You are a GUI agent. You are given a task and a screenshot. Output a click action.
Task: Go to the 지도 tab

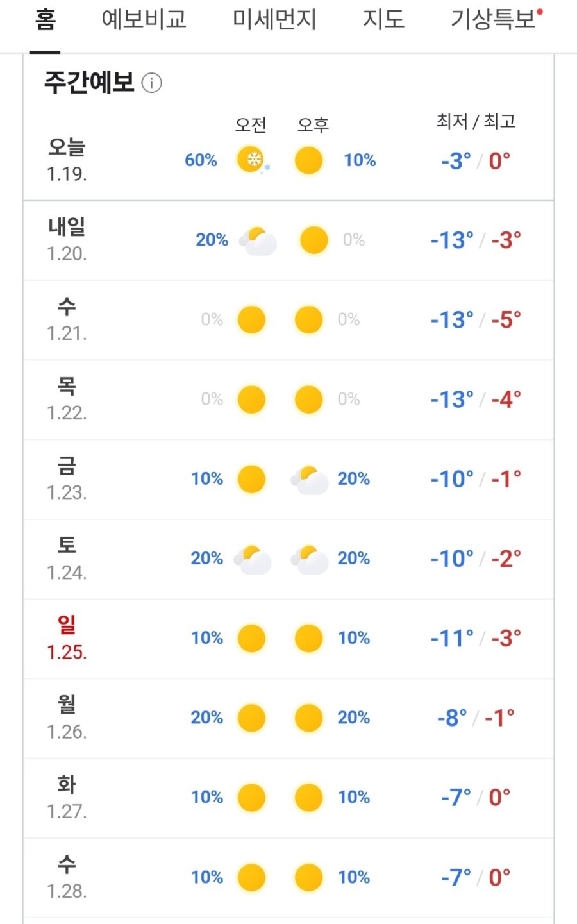point(383,21)
